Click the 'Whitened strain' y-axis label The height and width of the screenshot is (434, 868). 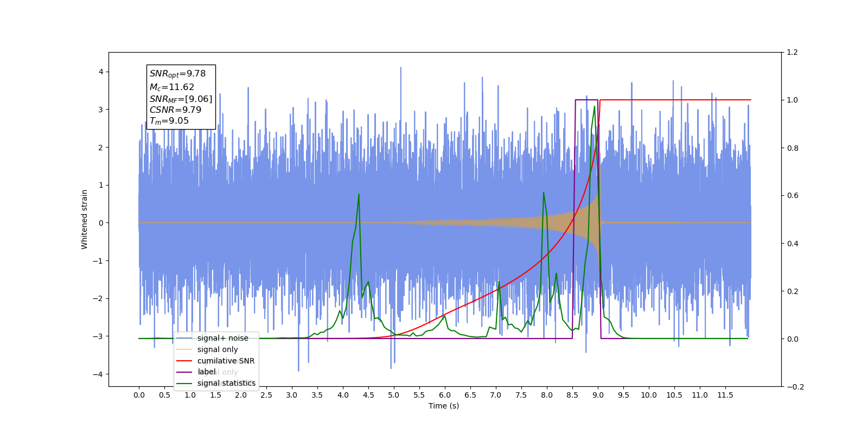click(x=84, y=219)
